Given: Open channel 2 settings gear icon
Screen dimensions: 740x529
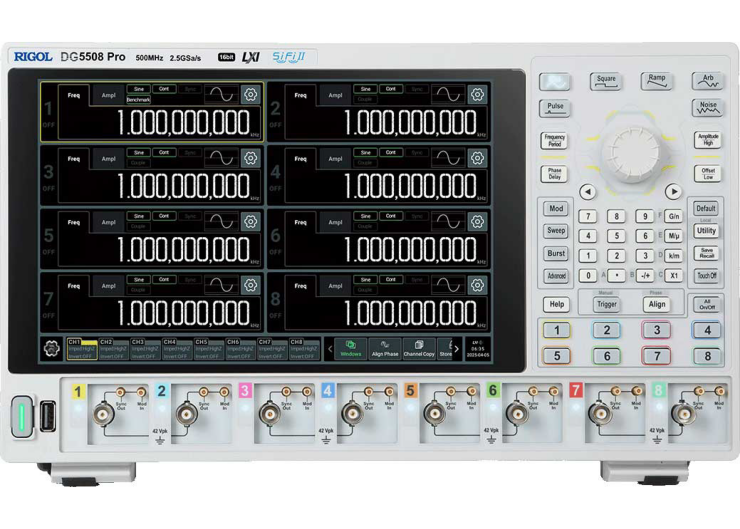Looking at the screenshot, I should tap(477, 95).
